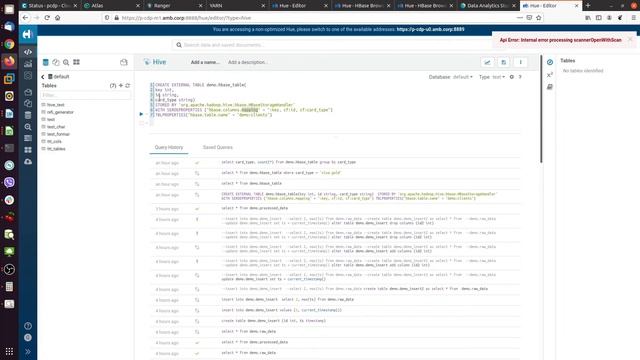
Task: Open the Database default dropdown
Action: [463, 77]
